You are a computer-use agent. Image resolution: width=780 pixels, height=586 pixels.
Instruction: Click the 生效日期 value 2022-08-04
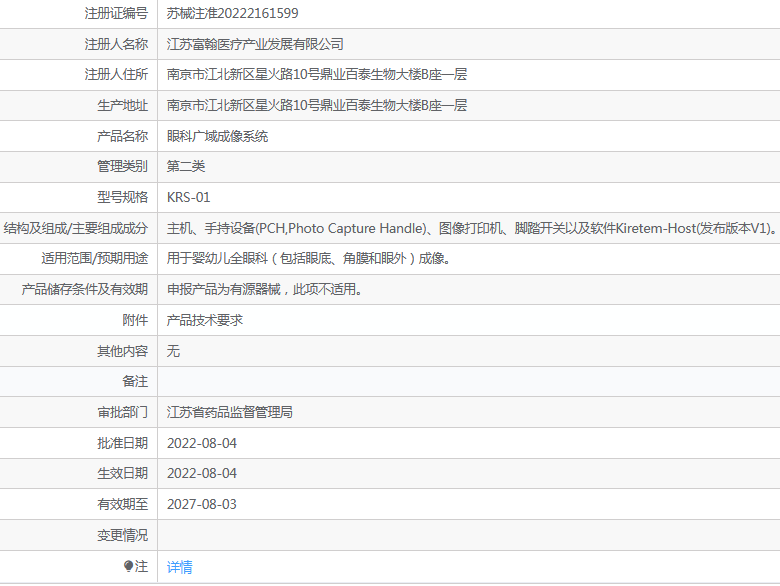[x=201, y=474]
